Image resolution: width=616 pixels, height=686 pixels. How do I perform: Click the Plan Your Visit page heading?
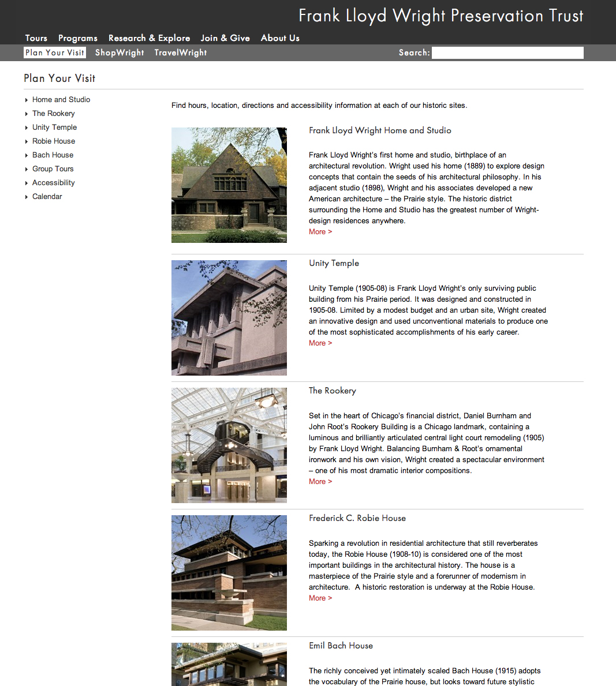coord(59,78)
